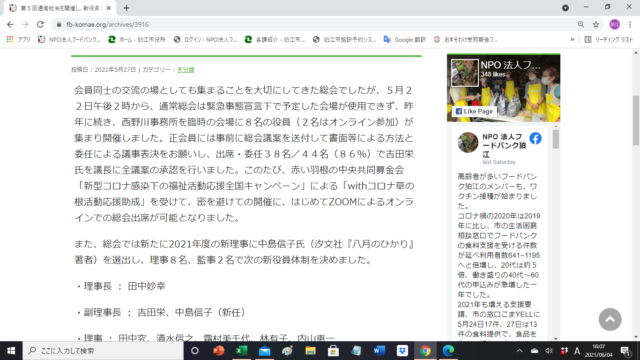Click the Facebook widget's inner scrollbar
This screenshot has height=360, width=640.
coord(556,140)
